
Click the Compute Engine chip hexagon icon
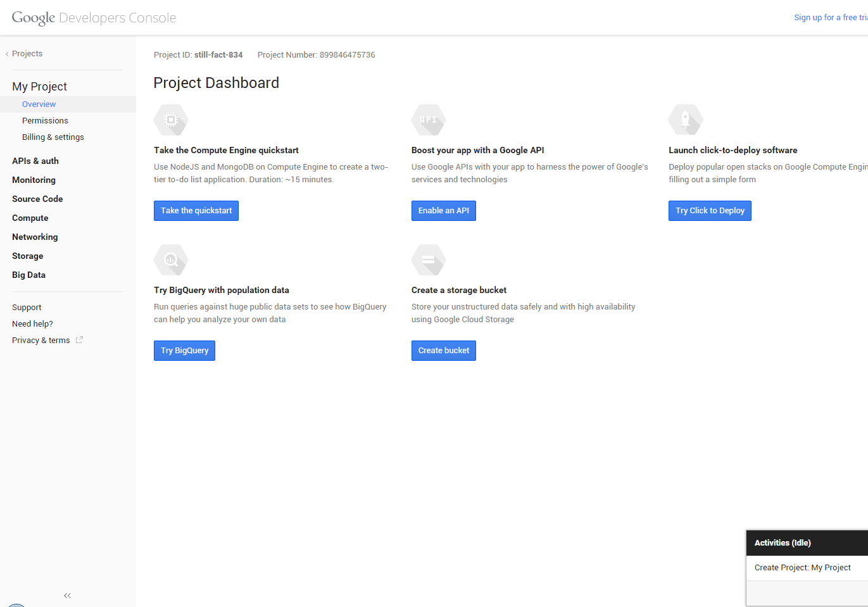[171, 120]
